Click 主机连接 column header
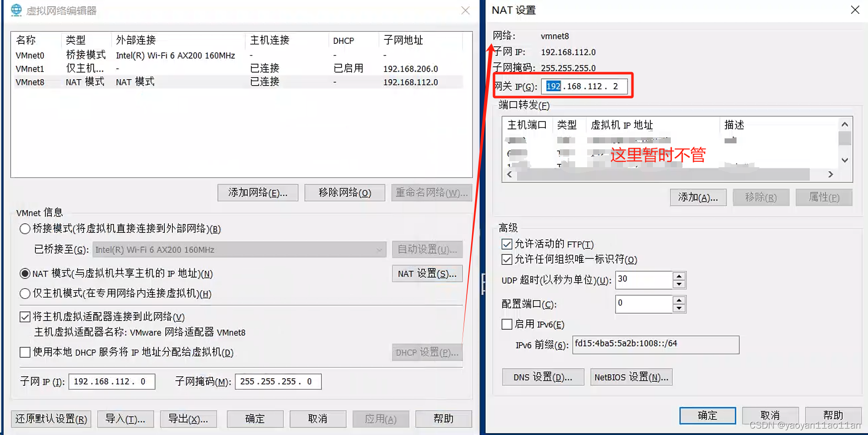The image size is (868, 435). tap(287, 40)
